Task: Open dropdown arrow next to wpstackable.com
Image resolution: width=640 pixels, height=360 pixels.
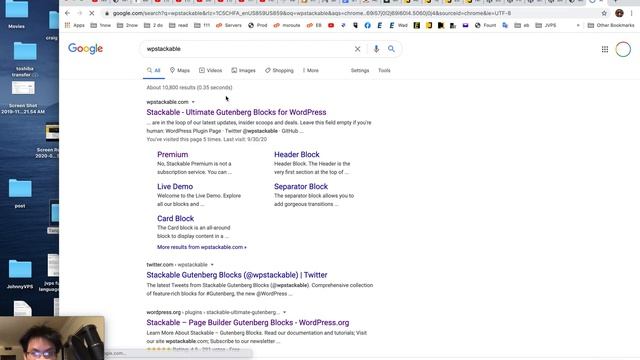Action: [193, 102]
